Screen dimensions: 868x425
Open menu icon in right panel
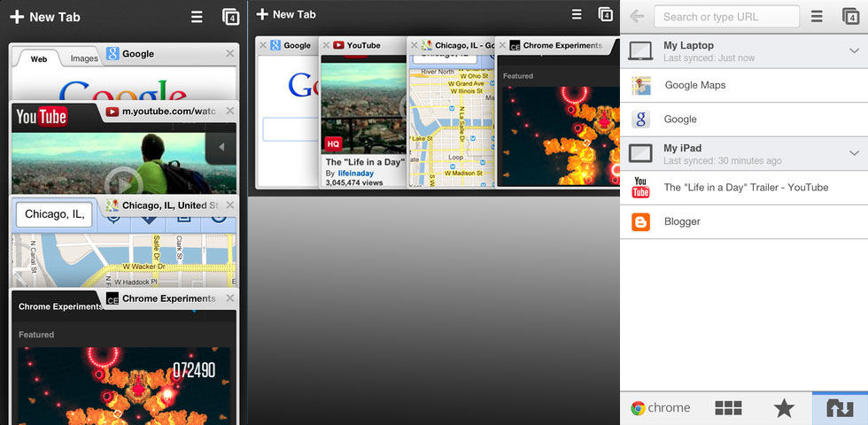coord(817,17)
